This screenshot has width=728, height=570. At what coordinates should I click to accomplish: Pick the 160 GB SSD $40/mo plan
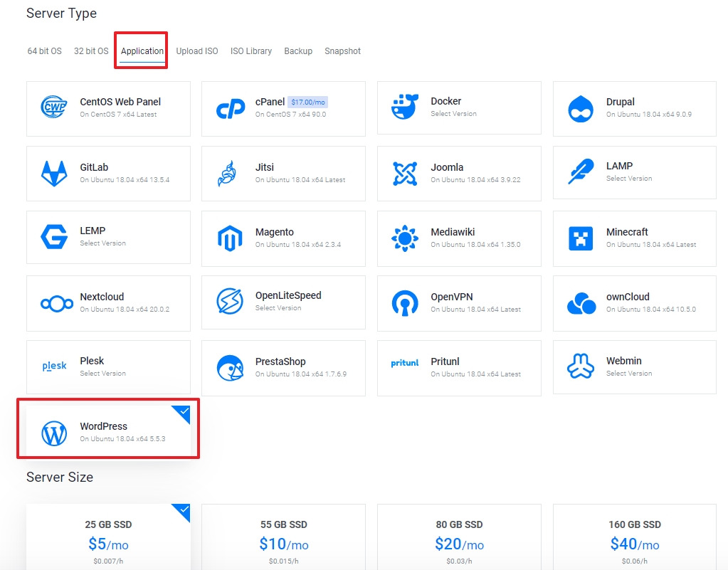tap(635, 537)
